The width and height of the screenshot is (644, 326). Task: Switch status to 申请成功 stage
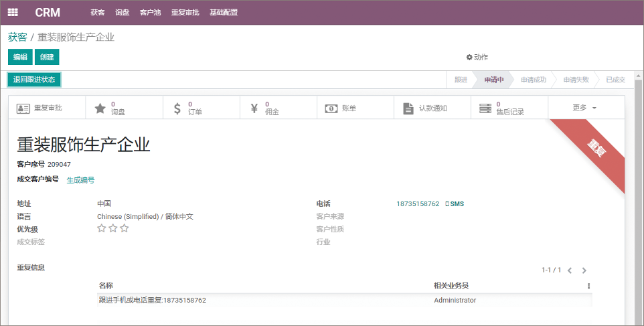[x=533, y=80]
